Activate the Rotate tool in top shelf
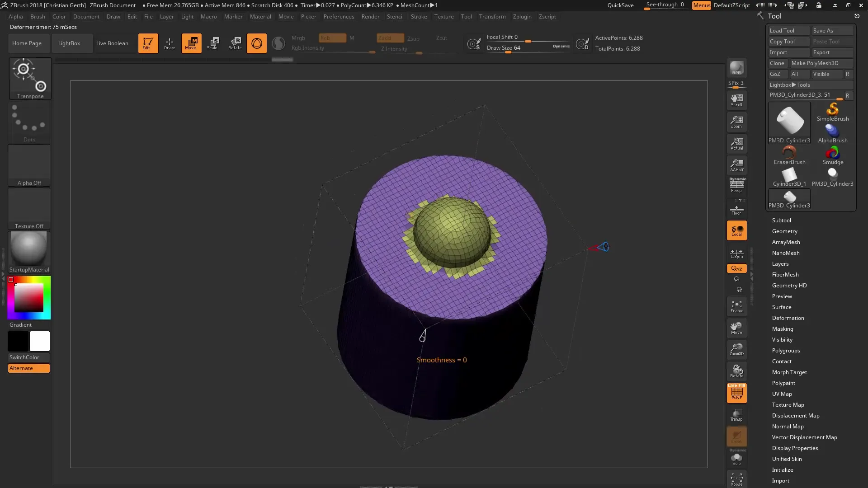 coord(235,43)
